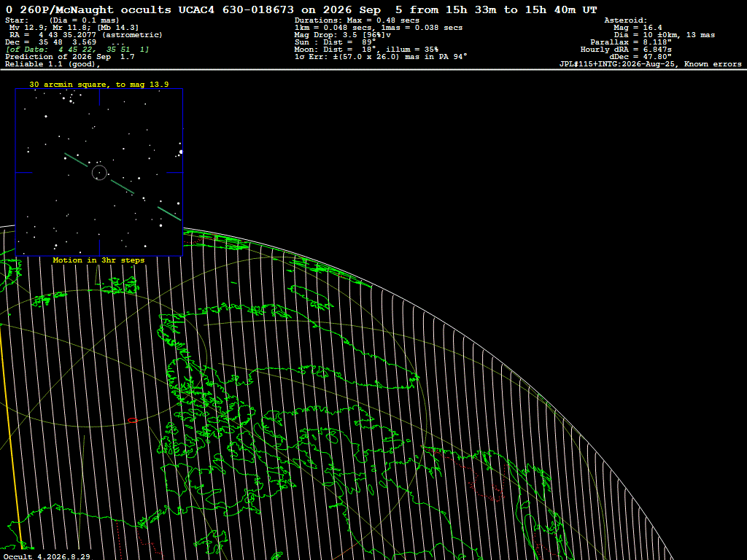Click the 'Asteroid:' header at top right
747x560 pixels.
[x=625, y=20]
